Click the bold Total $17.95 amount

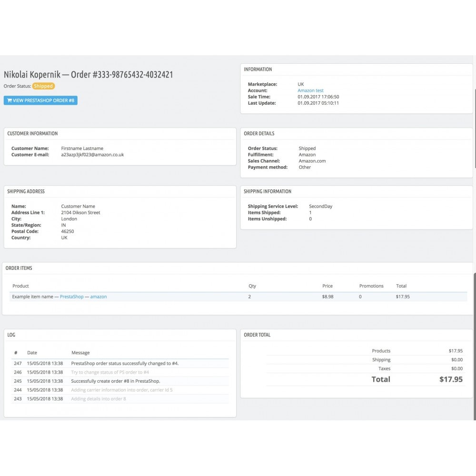(x=451, y=379)
